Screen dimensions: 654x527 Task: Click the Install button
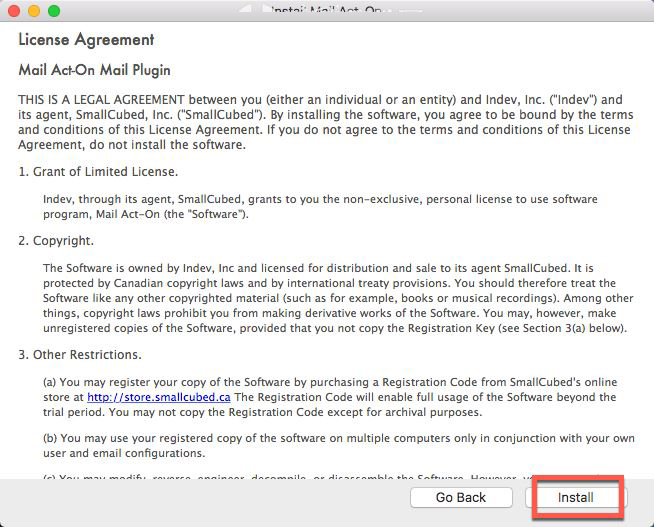click(x=576, y=497)
